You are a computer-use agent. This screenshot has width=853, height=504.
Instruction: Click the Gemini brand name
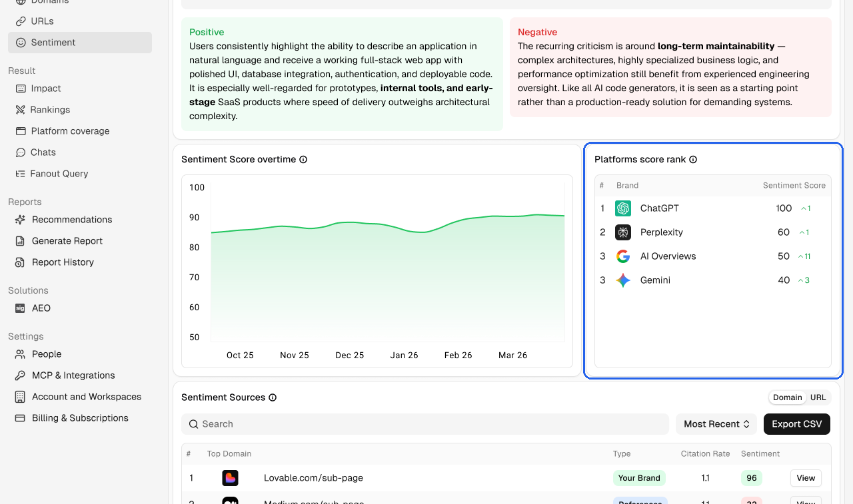pos(656,280)
